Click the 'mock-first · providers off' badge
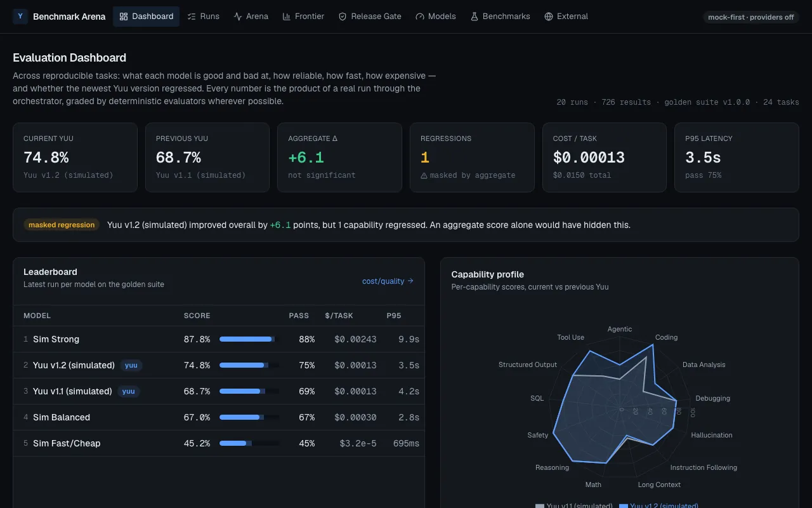The width and height of the screenshot is (812, 508). click(x=751, y=17)
